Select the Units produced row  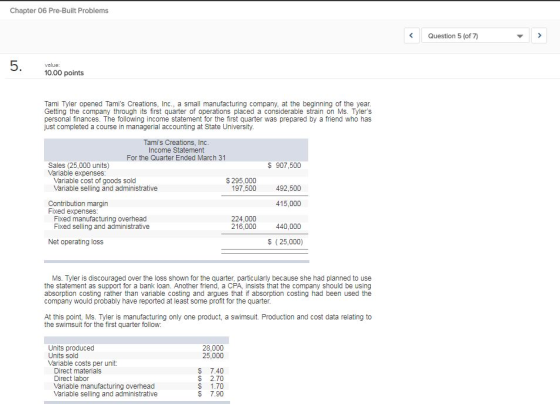click(136, 348)
